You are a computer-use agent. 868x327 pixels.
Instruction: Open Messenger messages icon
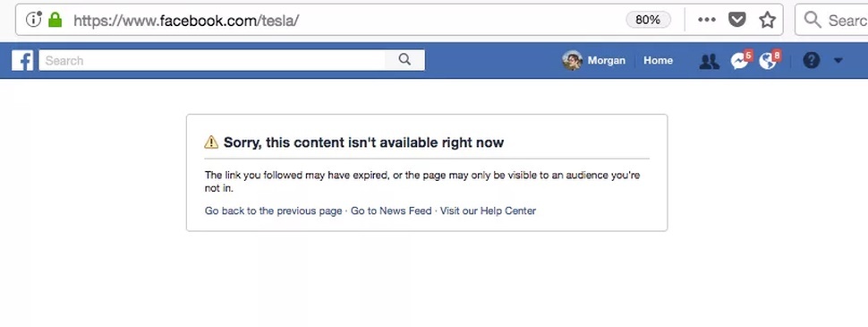click(740, 61)
